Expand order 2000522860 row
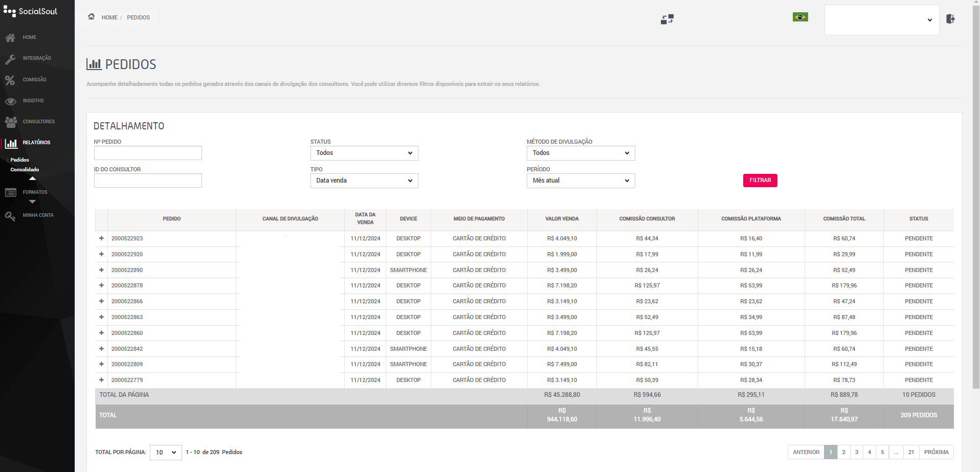 [x=101, y=333]
